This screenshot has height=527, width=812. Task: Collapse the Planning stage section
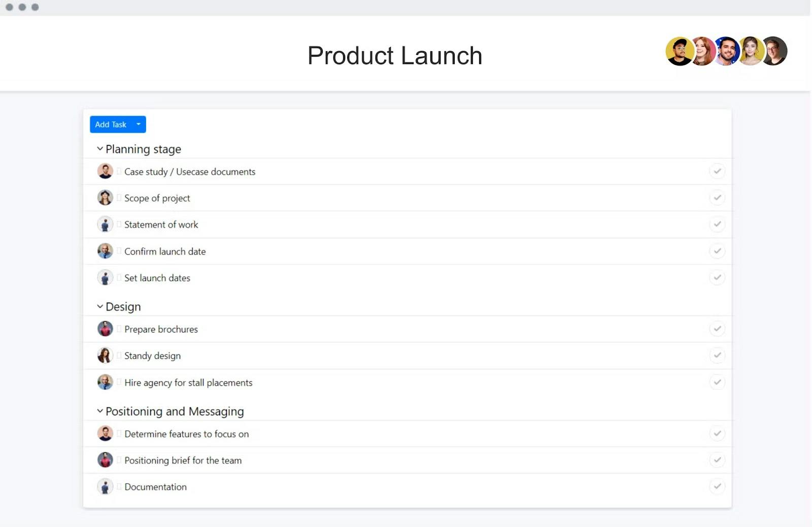(x=100, y=149)
